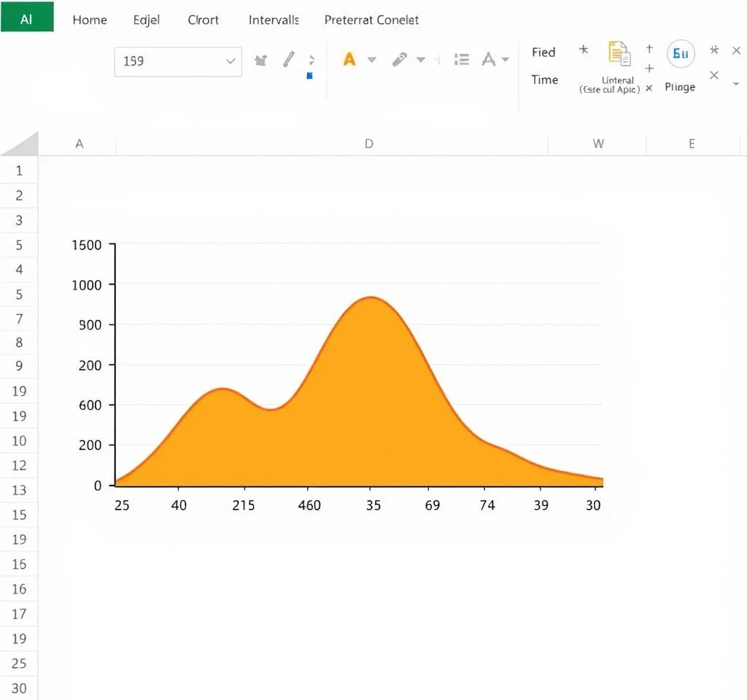Screen dimensions: 747x700
Task: Open dropdown arrow next to gray A icon
Action: pyautogui.click(x=505, y=60)
